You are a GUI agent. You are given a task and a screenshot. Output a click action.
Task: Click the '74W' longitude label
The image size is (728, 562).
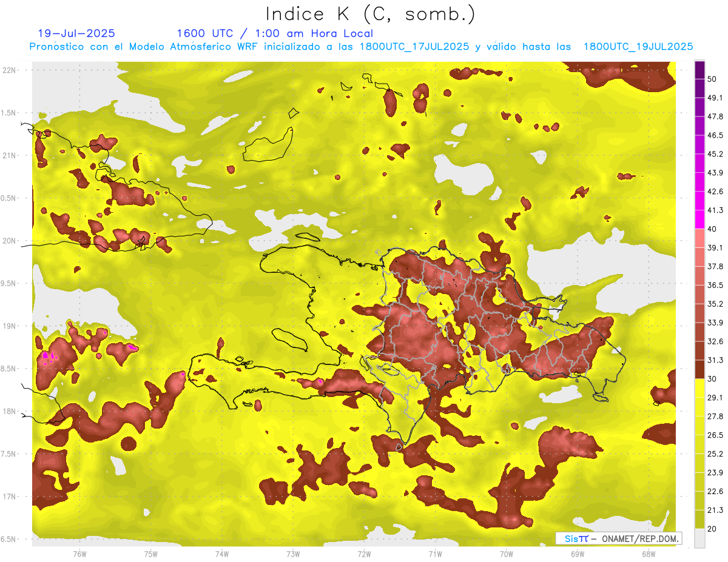tap(222, 554)
